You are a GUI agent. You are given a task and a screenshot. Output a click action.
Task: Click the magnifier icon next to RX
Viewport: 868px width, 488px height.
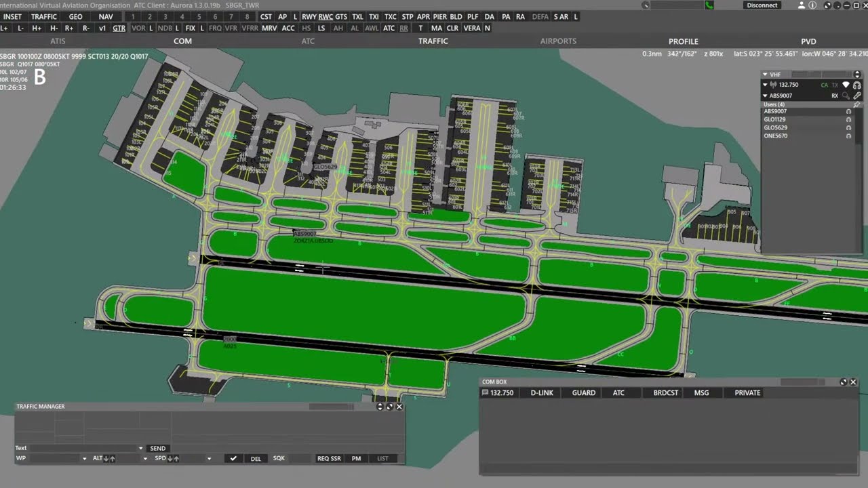point(846,96)
